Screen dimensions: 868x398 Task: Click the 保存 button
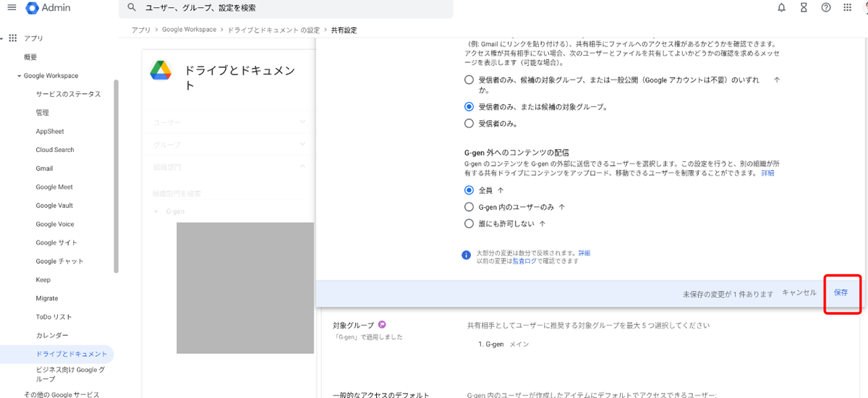click(841, 293)
